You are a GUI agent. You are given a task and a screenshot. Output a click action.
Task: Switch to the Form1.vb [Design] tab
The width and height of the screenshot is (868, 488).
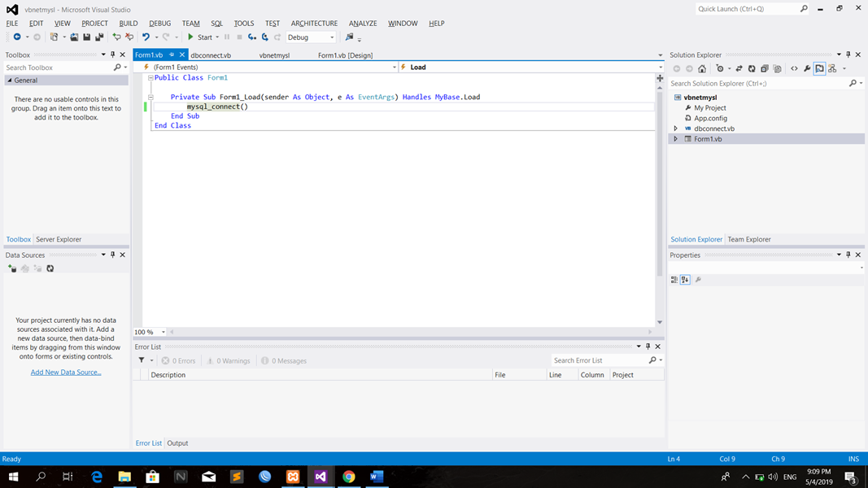(x=345, y=55)
